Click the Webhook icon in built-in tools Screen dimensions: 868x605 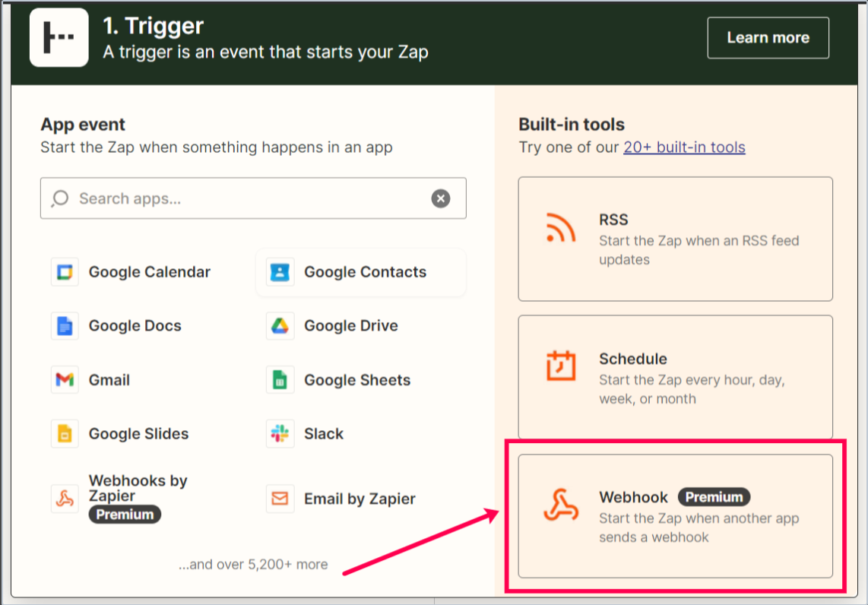pyautogui.click(x=561, y=505)
